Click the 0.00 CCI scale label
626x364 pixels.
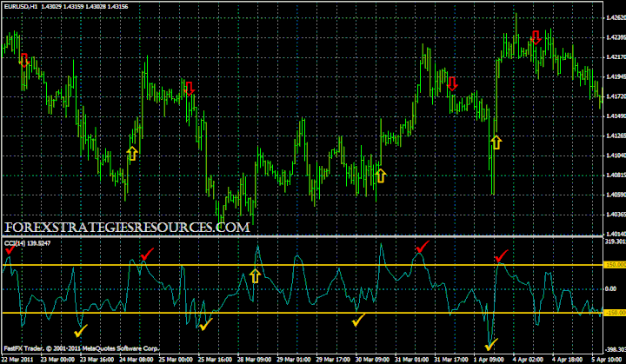click(611, 288)
